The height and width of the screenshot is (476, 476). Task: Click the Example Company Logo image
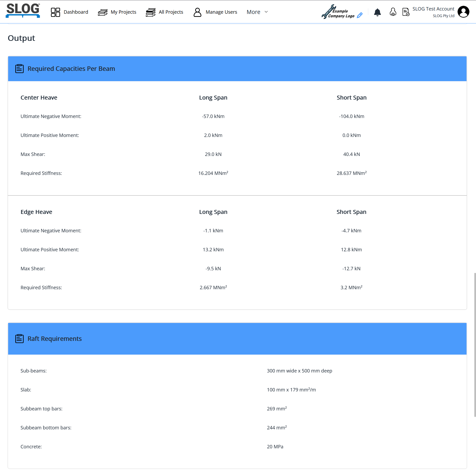(x=338, y=12)
